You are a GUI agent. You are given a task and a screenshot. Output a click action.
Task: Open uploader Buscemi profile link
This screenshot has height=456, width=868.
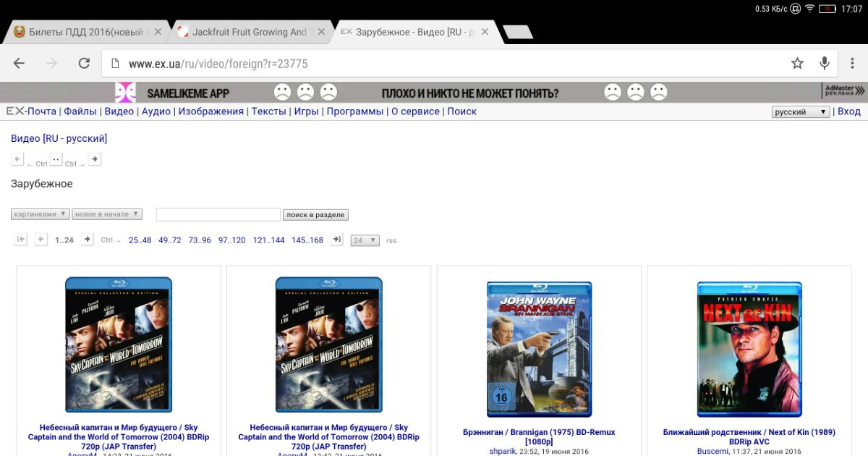point(713,451)
